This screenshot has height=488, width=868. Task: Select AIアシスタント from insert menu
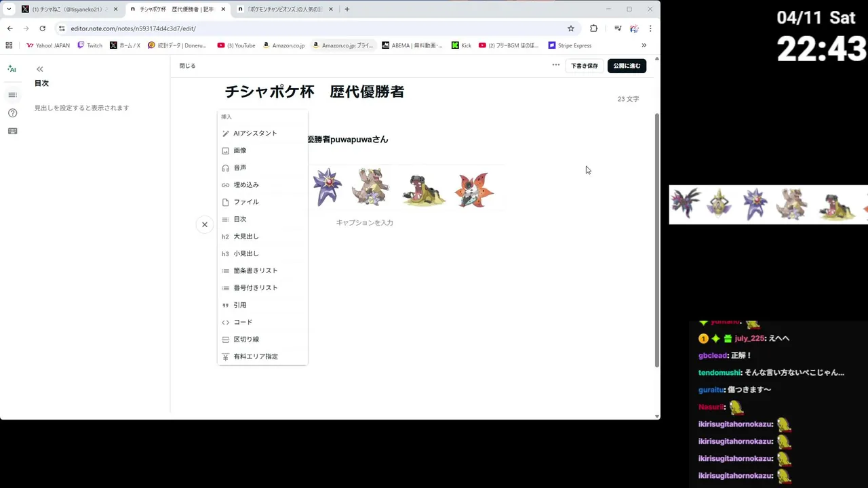pyautogui.click(x=262, y=134)
